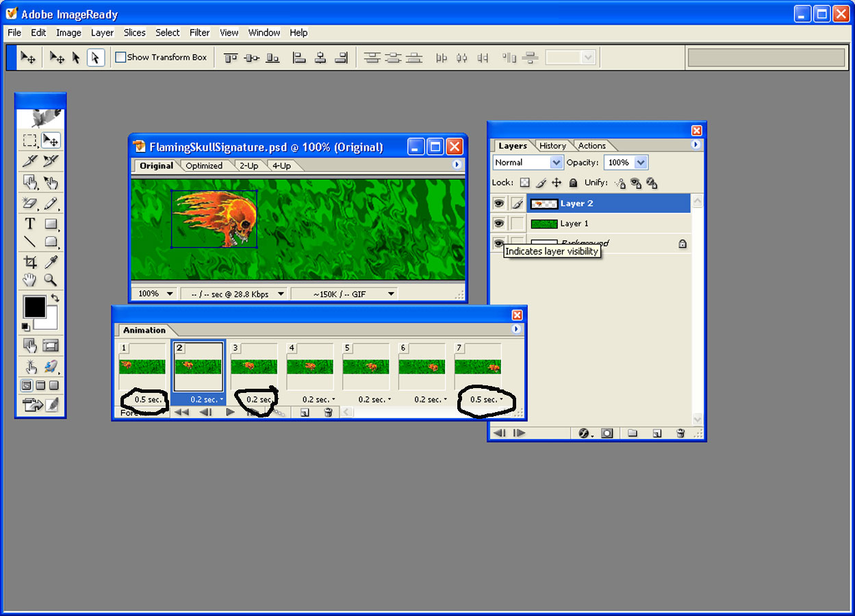Hide Layer 2 visibility eye
Screen dimensions: 855x616
(499, 203)
